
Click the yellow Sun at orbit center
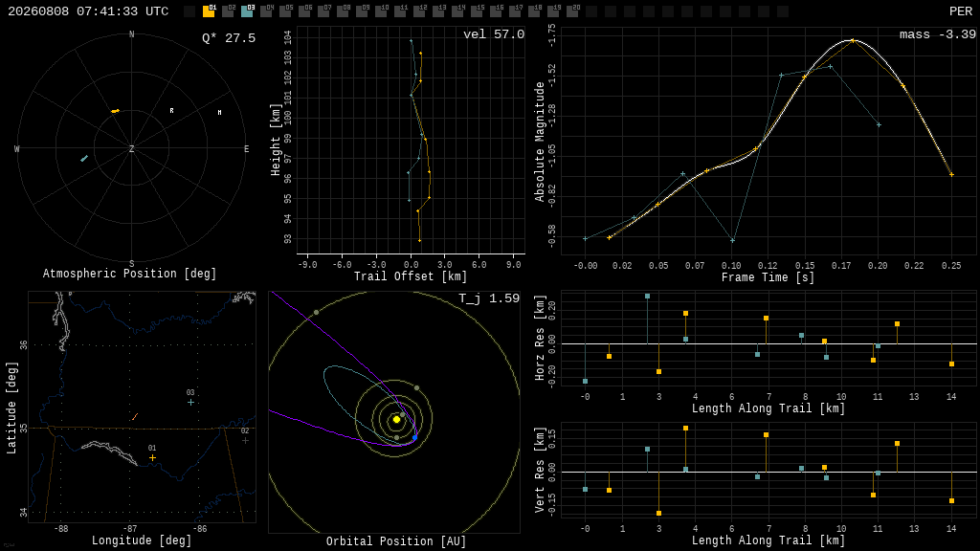click(x=396, y=420)
